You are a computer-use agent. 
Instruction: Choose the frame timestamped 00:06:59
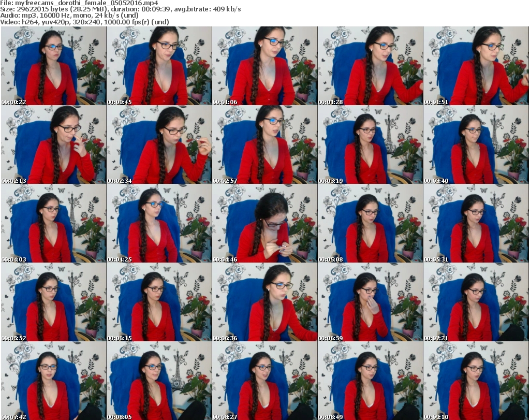coord(371,302)
